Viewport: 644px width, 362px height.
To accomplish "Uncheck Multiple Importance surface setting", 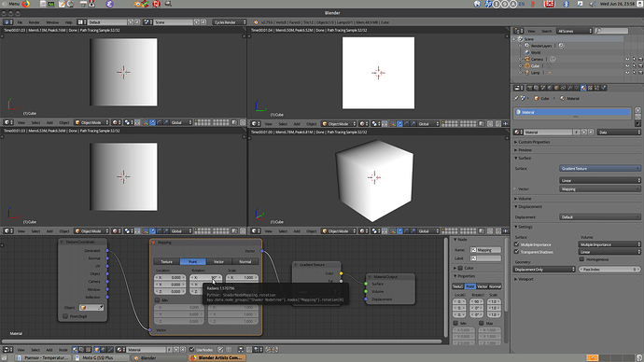I will (x=517, y=244).
